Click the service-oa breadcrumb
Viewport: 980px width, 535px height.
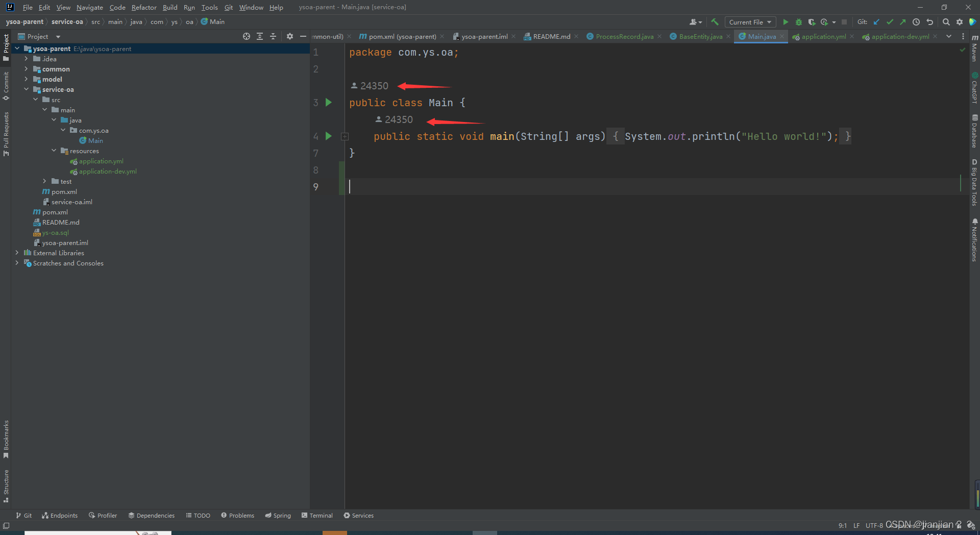point(67,22)
